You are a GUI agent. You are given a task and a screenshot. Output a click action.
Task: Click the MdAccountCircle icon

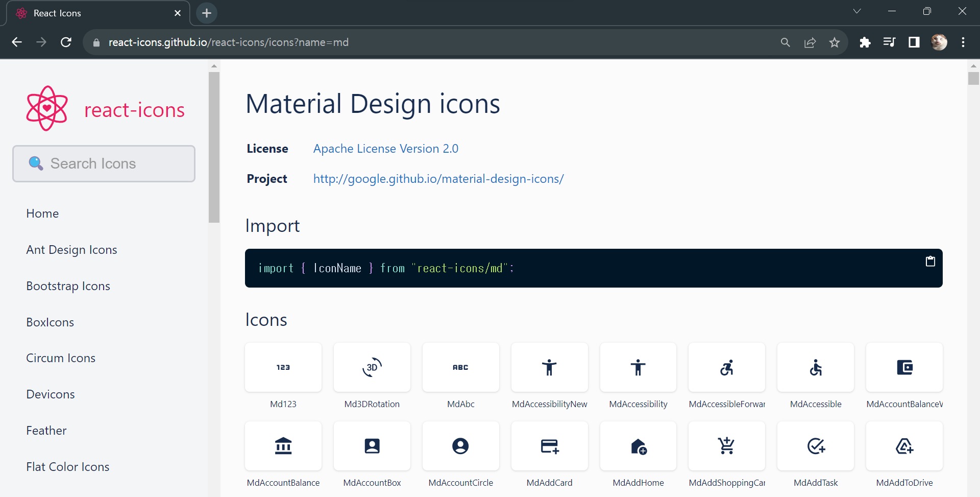(x=461, y=446)
